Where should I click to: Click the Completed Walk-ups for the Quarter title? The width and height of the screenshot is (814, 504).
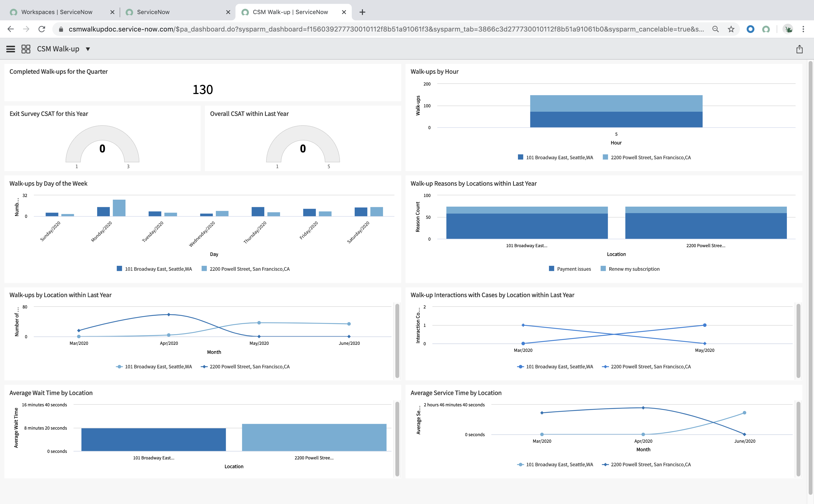[58, 72]
